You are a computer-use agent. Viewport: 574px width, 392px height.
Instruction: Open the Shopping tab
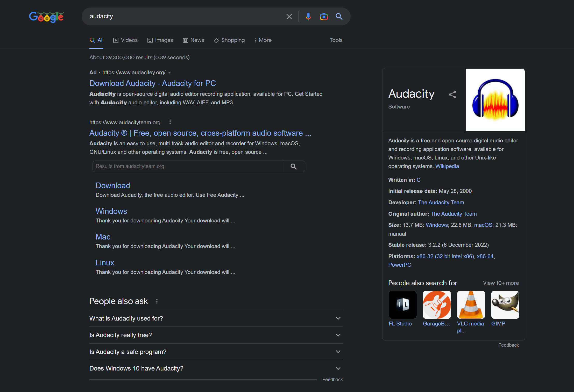[229, 40]
